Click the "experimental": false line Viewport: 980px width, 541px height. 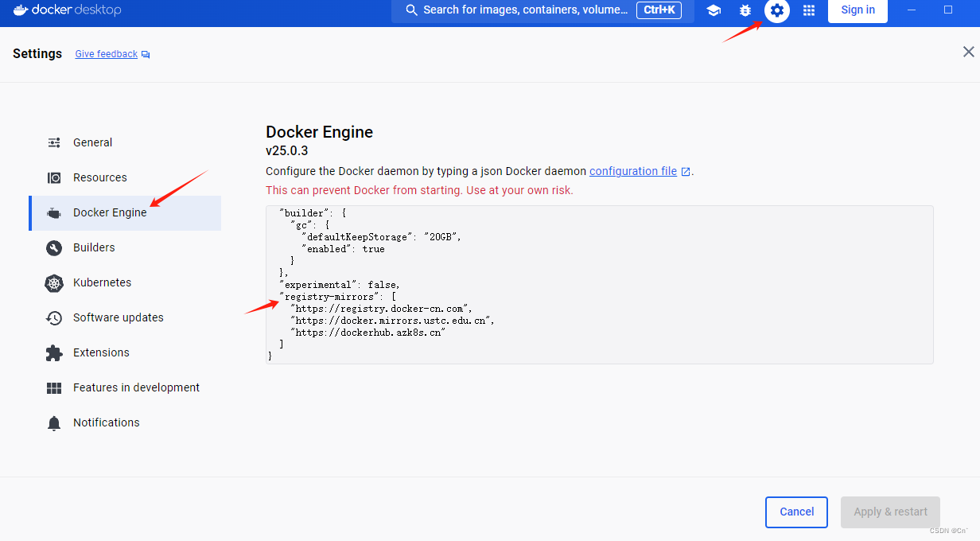[340, 285]
